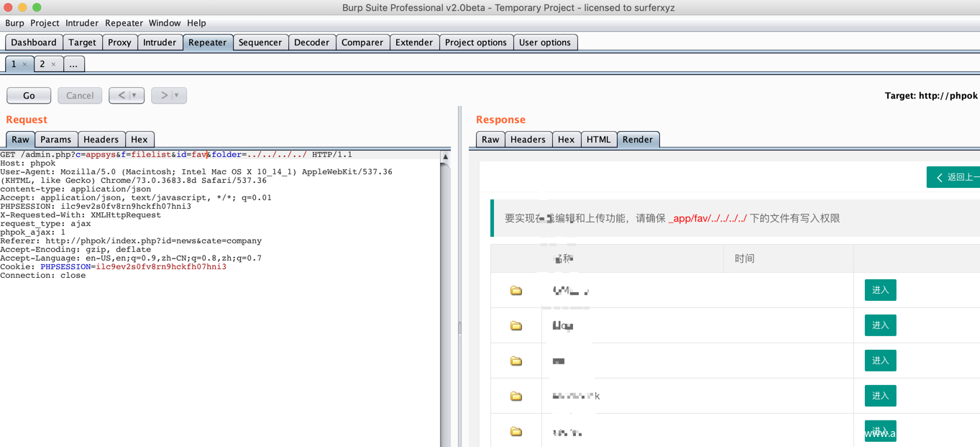Open the Intruder menu in menu bar
980x447 pixels.
(82, 23)
